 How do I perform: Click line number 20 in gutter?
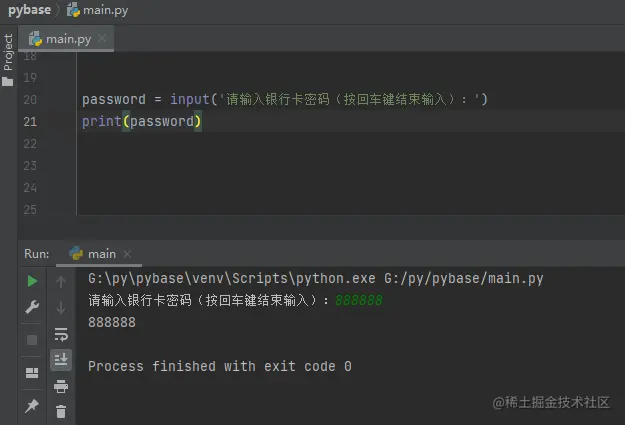30,99
